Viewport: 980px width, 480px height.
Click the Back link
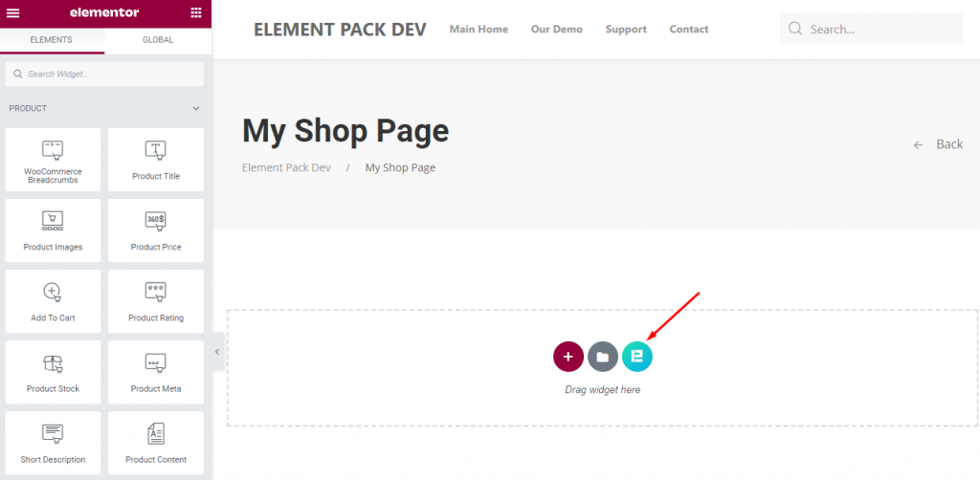[x=938, y=144]
